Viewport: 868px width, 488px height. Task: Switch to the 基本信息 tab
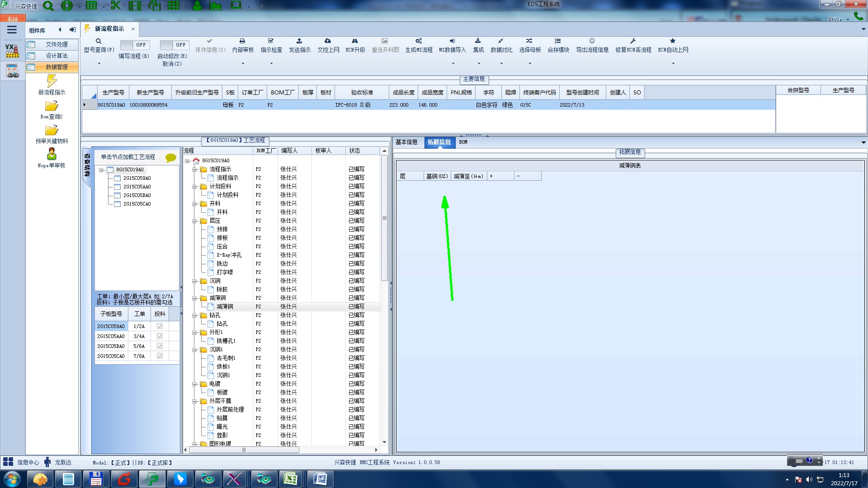[406, 142]
